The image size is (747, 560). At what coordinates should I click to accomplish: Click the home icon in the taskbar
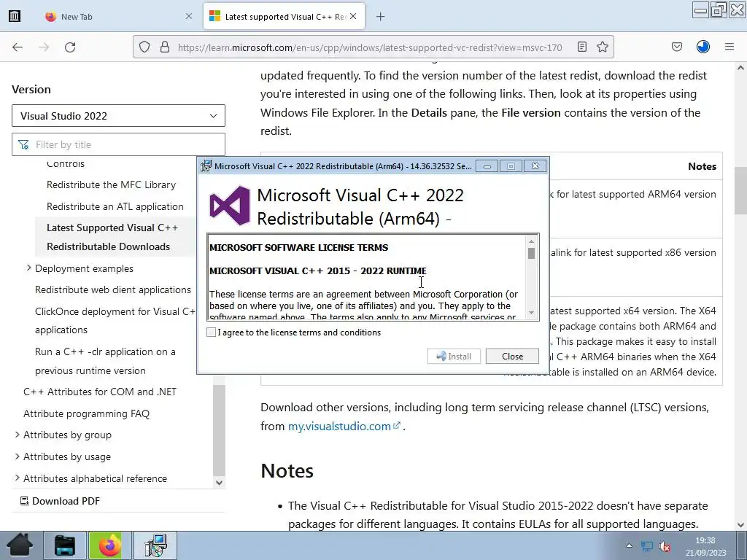coord(20,545)
